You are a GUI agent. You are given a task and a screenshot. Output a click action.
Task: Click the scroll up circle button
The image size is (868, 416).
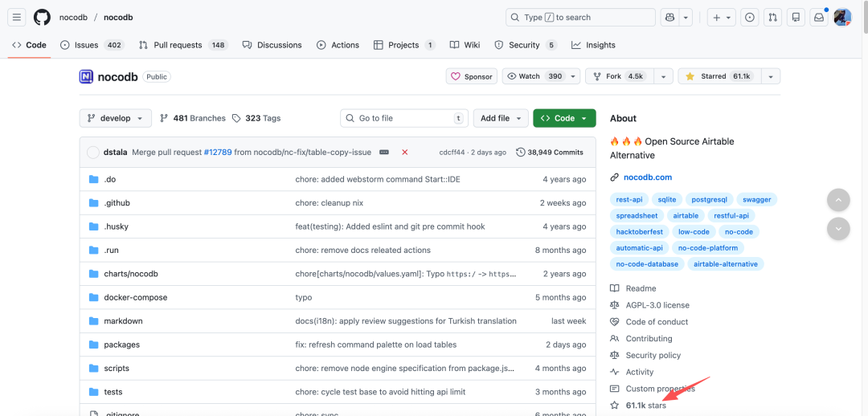point(838,200)
